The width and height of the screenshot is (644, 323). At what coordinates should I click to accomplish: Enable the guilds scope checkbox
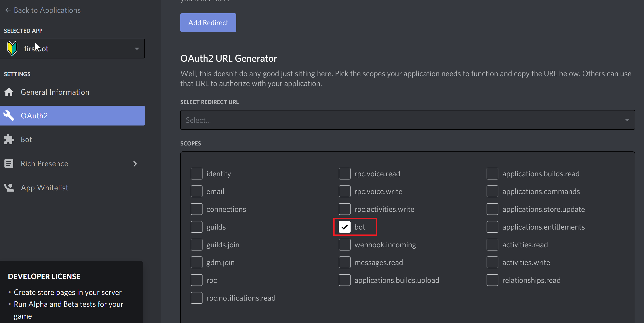pyautogui.click(x=197, y=227)
